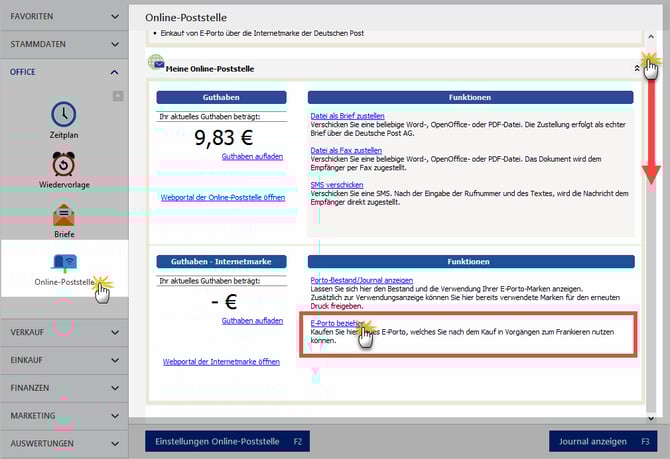670x459 pixels.
Task: Click Einstellungen Online-Poststelle F2 button
Action: point(228,441)
